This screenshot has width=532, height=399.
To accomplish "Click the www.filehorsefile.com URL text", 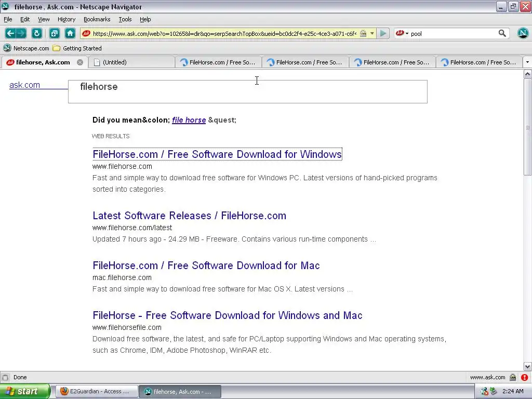I will coord(127,327).
